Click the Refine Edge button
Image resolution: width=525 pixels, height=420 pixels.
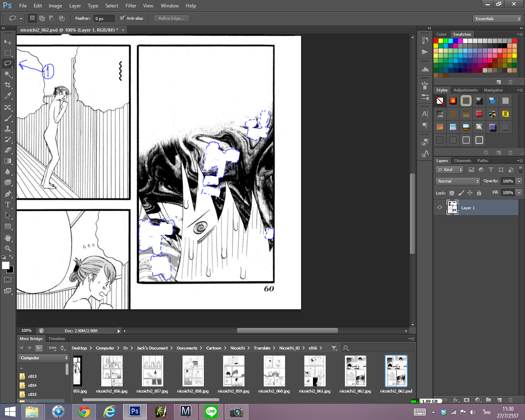coord(171,18)
